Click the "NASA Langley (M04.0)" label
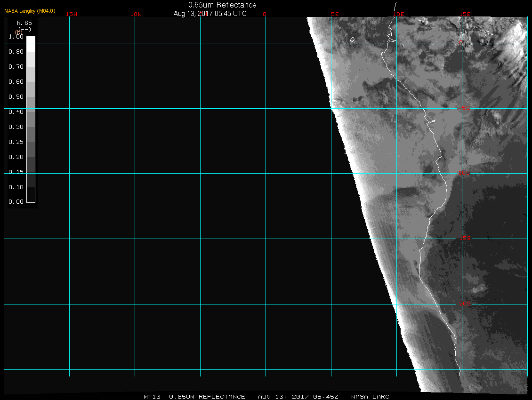The image size is (532, 400). tap(30, 11)
